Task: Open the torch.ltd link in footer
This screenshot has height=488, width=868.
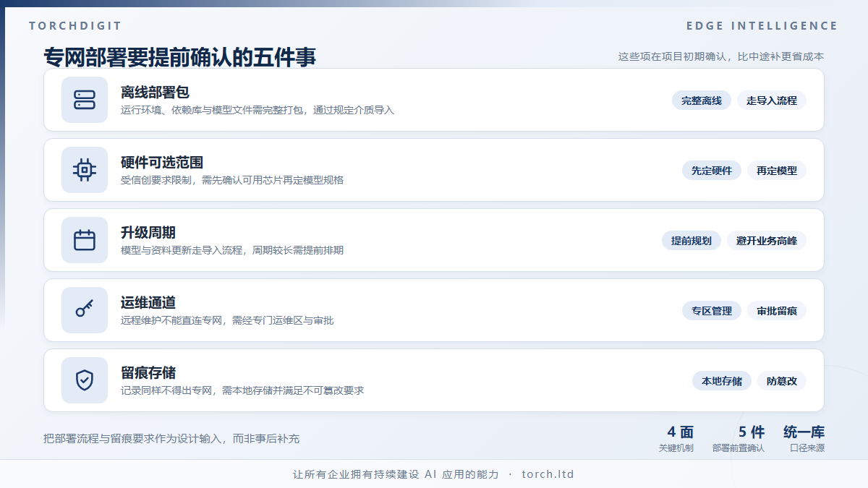Action: tap(548, 475)
